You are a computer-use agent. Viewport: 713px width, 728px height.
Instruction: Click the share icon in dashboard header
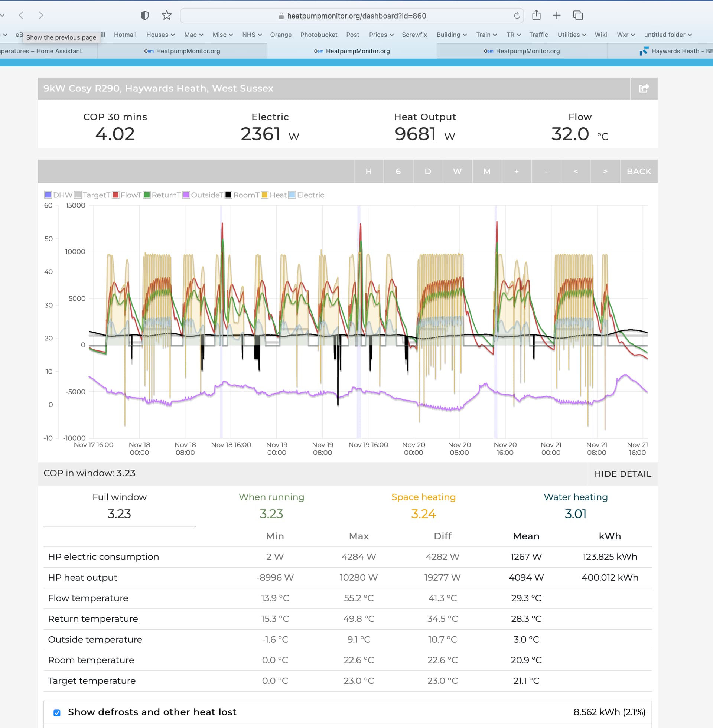click(644, 88)
